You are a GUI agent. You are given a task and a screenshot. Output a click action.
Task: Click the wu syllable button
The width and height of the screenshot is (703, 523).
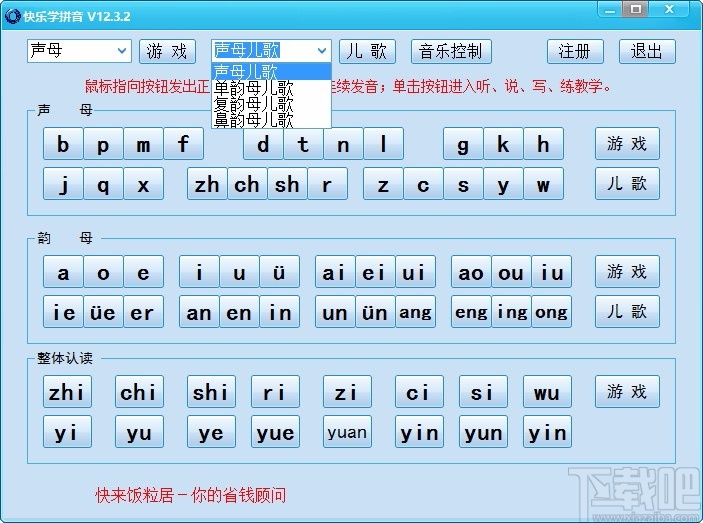pos(547,391)
